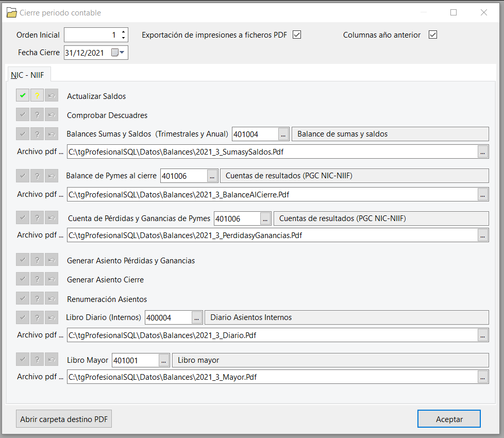Image resolution: width=504 pixels, height=438 pixels.
Task: Click the checkmark beside Libro Mayor
Action: tap(23, 359)
